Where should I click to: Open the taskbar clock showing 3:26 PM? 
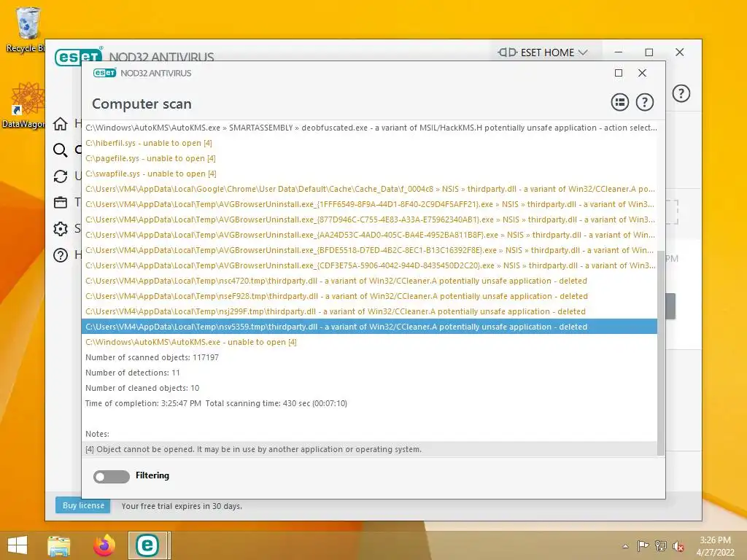click(715, 545)
